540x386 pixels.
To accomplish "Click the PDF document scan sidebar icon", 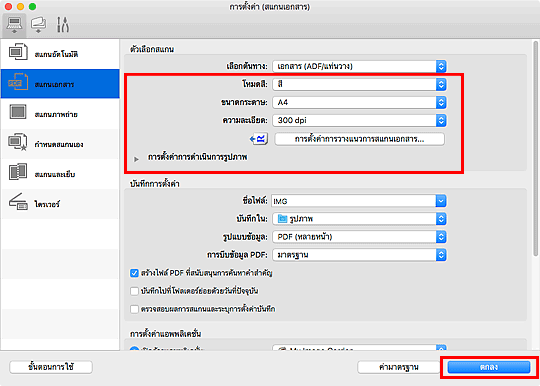I will pos(18,82).
